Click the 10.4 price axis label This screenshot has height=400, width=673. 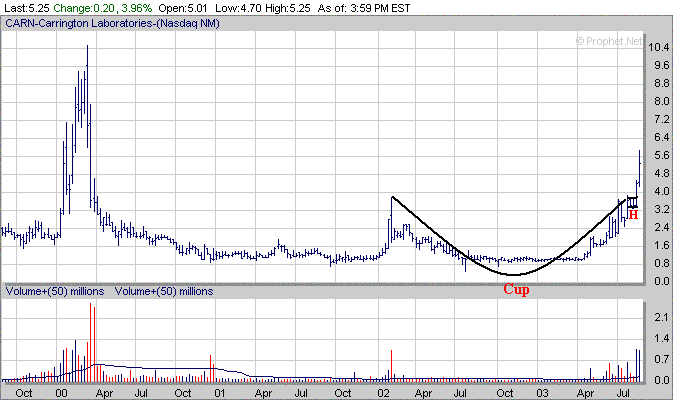(659, 47)
